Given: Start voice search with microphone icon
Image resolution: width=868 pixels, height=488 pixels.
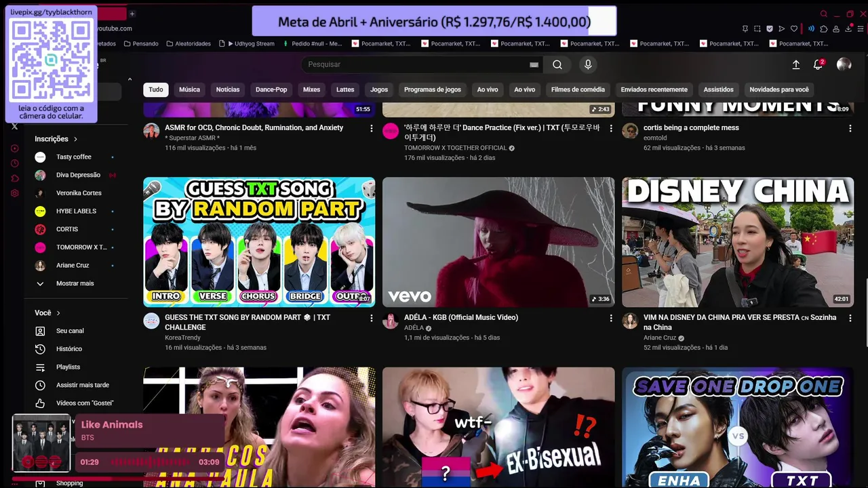Looking at the screenshot, I should 588,64.
